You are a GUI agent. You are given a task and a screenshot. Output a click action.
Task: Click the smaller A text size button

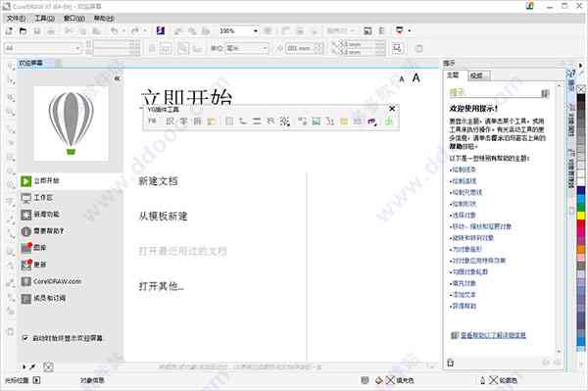click(x=402, y=79)
